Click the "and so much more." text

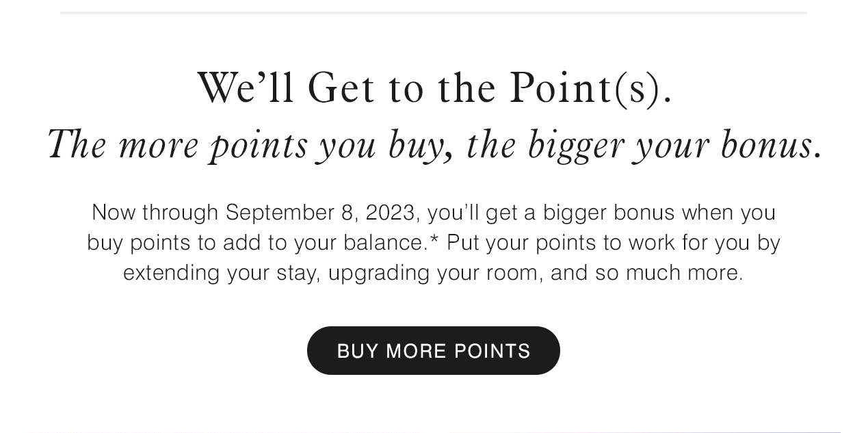[646, 273]
